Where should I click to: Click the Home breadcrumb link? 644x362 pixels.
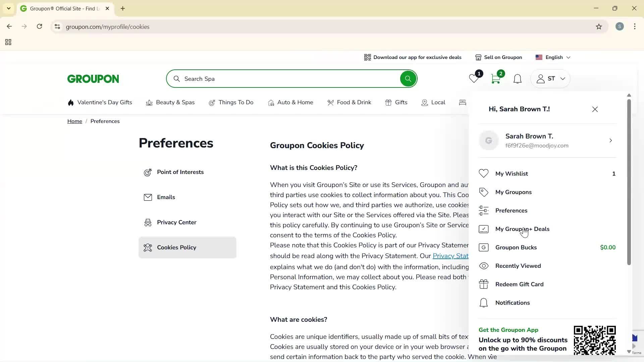tap(74, 121)
